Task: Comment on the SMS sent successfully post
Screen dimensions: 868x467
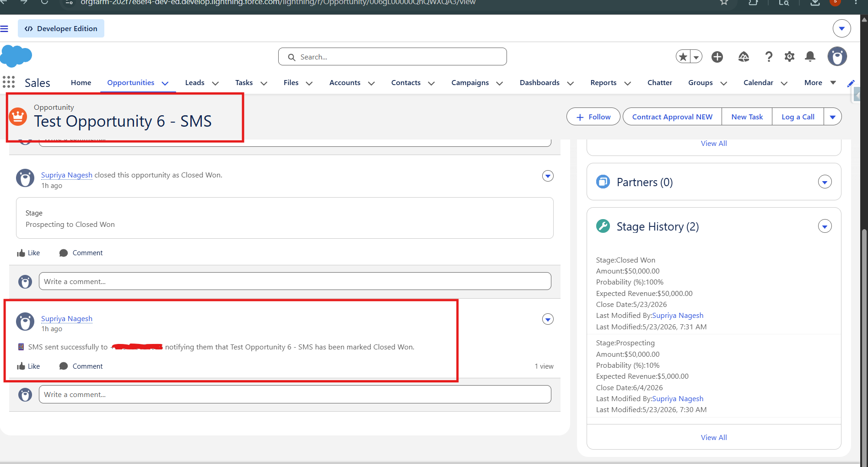Action: [81, 366]
